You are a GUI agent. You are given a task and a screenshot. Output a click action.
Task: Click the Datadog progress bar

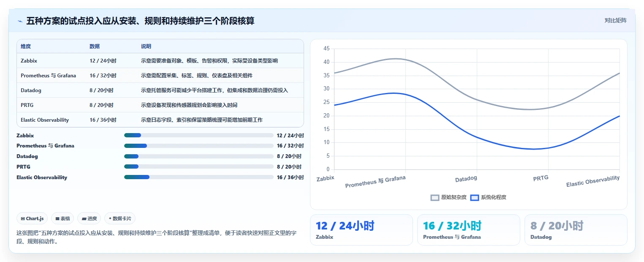(x=199, y=156)
